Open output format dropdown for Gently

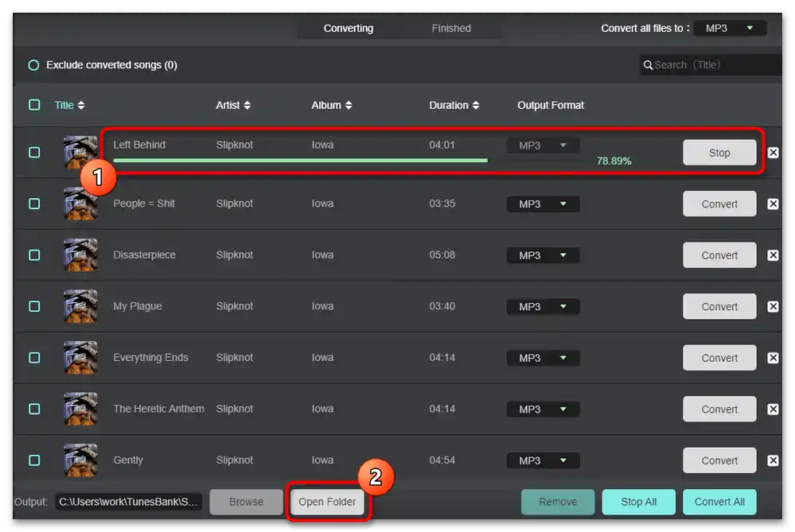click(x=543, y=460)
